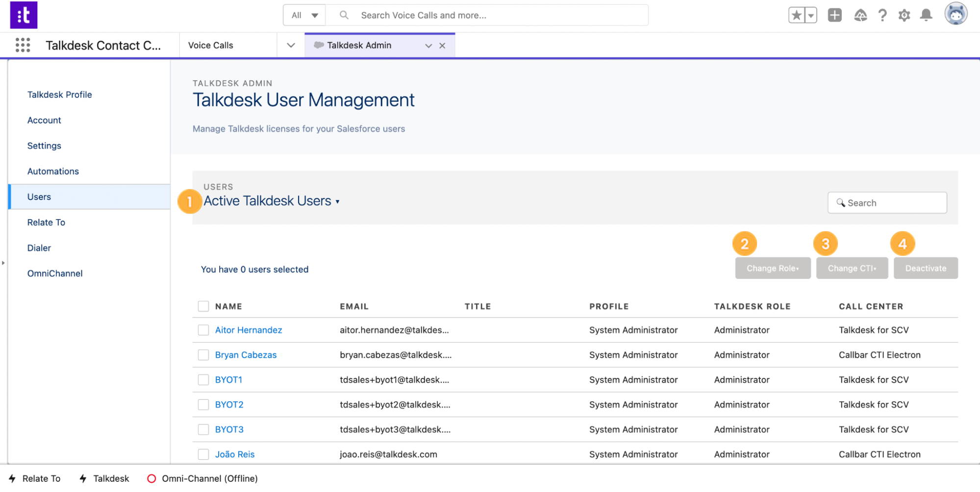Open the Help question mark icon
The image size is (980, 492).
[882, 15]
